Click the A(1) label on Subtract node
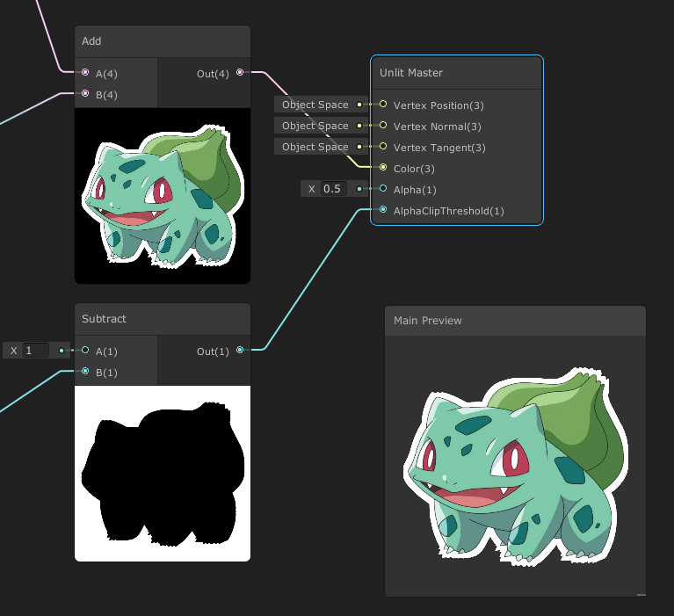The width and height of the screenshot is (674, 616). 106,351
